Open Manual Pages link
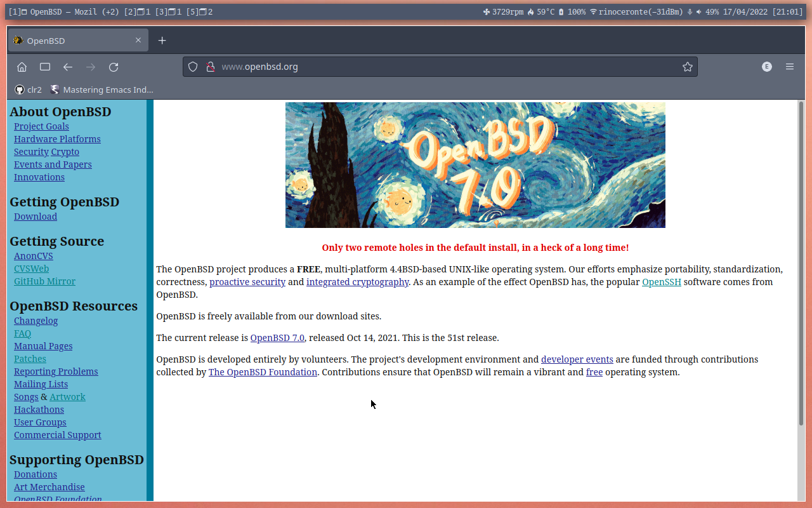This screenshot has width=812, height=508. tap(43, 346)
